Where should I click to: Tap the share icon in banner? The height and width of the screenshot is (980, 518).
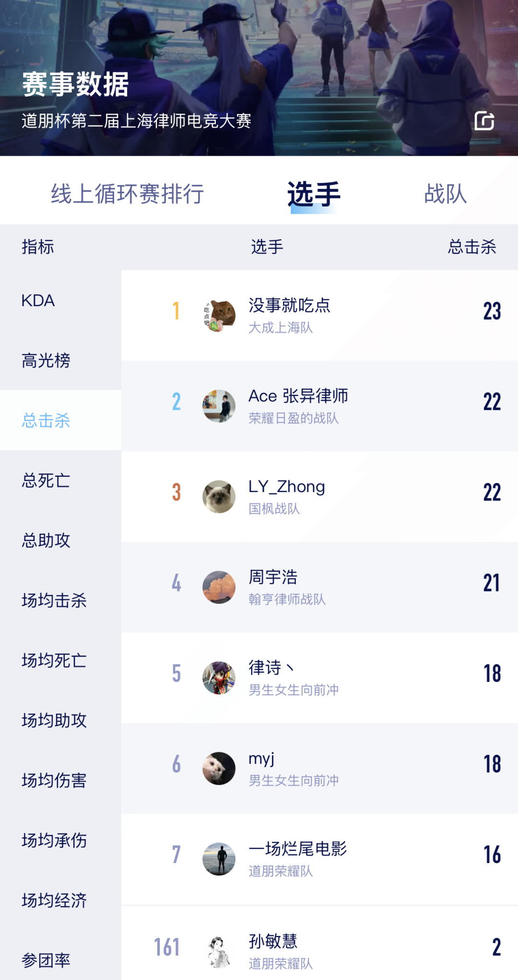(484, 121)
